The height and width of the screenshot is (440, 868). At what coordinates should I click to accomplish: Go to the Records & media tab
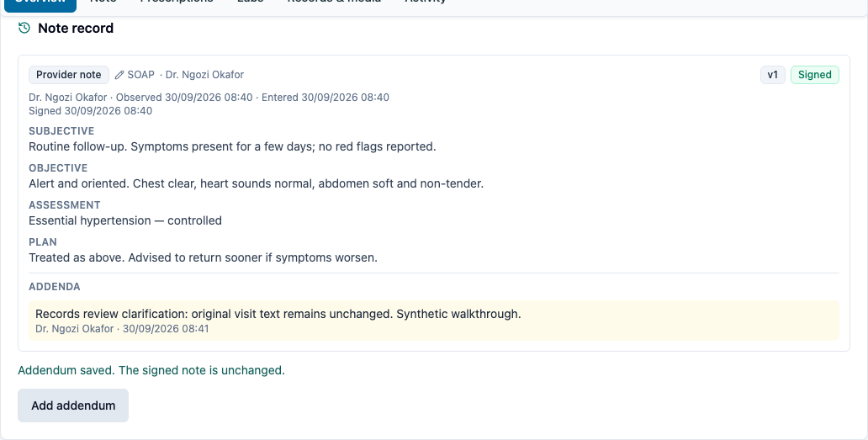pyautogui.click(x=334, y=2)
